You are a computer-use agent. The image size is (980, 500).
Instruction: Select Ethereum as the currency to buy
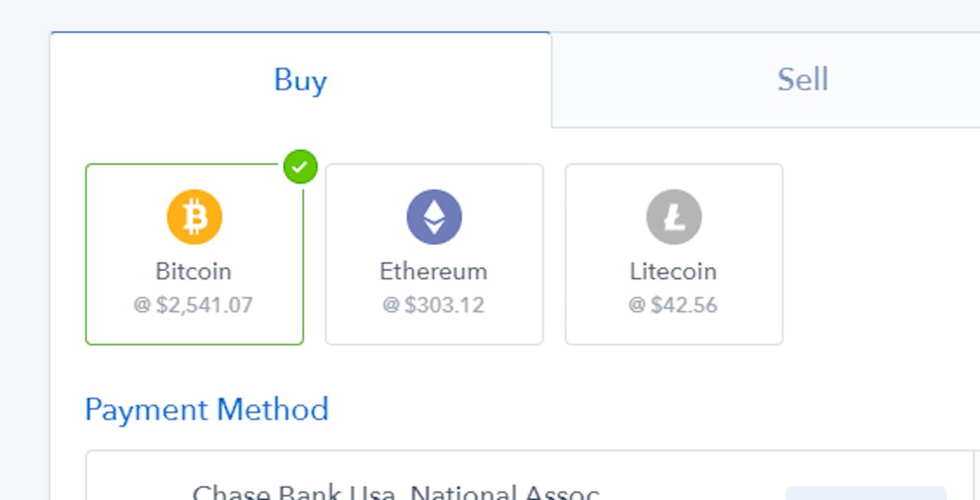pos(434,253)
